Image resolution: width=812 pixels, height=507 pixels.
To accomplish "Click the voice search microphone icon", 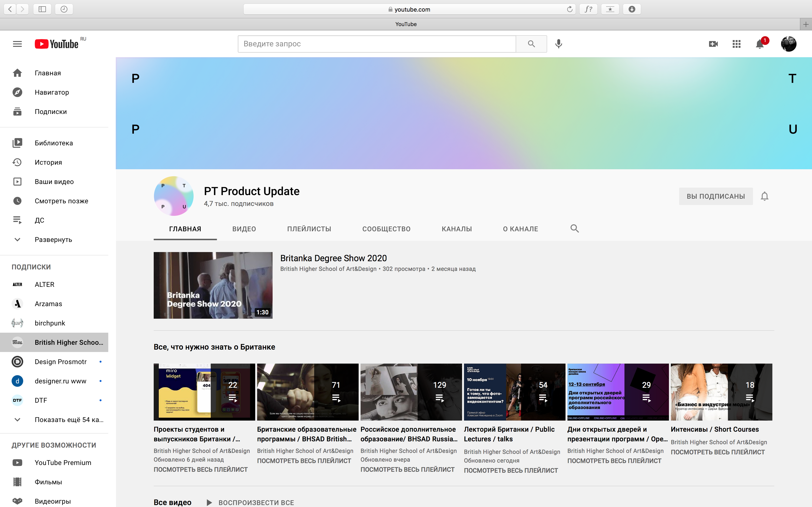I will click(558, 44).
